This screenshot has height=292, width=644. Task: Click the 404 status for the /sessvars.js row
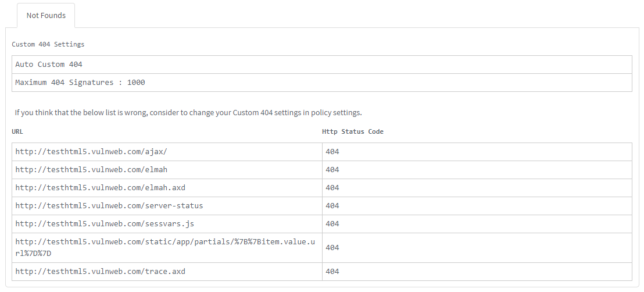click(332, 224)
